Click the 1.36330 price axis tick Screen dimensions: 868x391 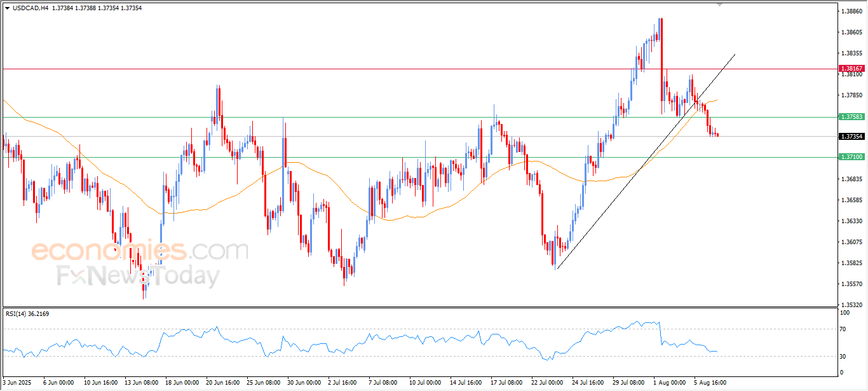[x=851, y=221]
